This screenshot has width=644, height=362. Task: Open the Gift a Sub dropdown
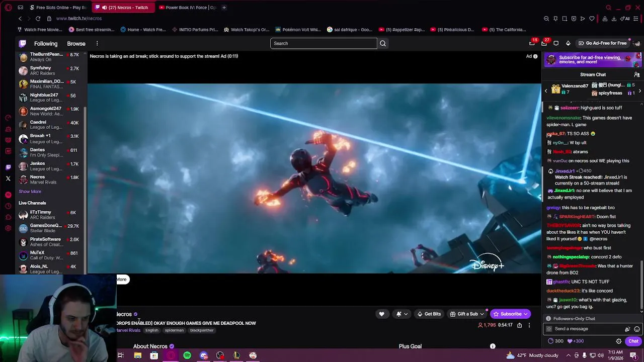click(467, 314)
